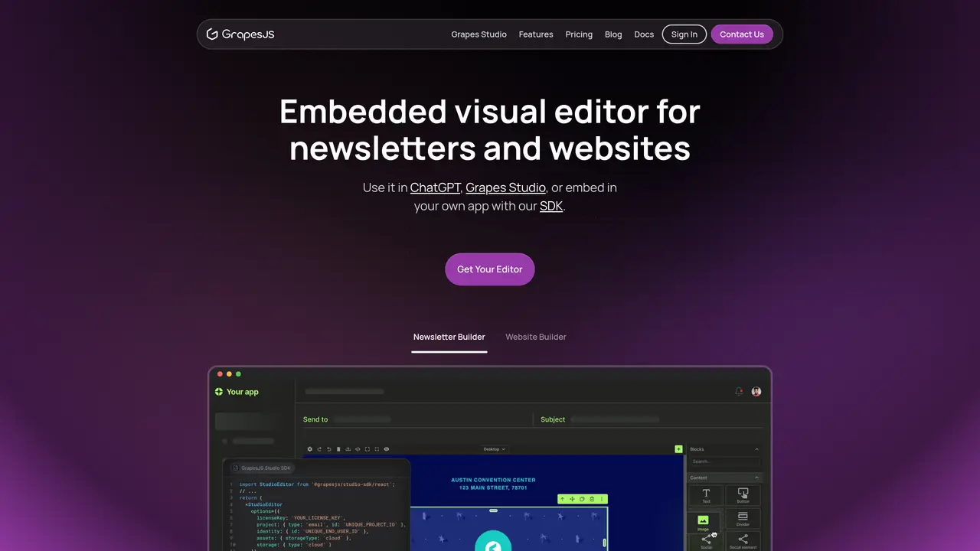Select the Social element block

pyautogui.click(x=743, y=542)
